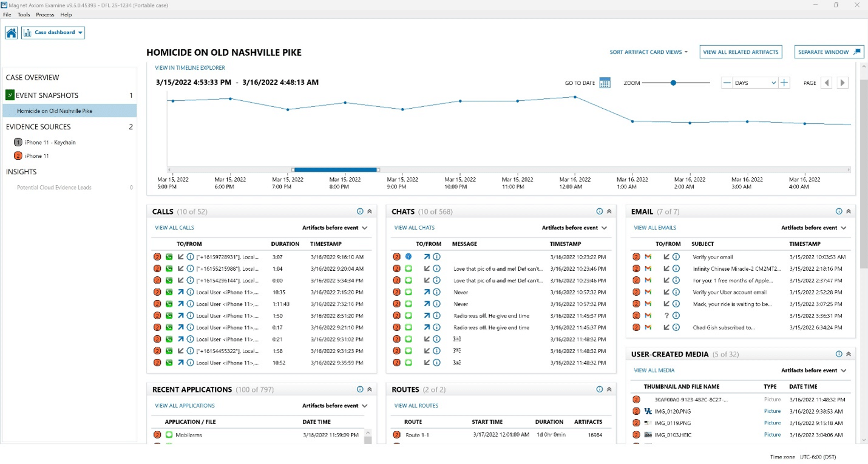The width and height of the screenshot is (868, 464).
Task: Open the Tools menu
Action: click(x=23, y=15)
